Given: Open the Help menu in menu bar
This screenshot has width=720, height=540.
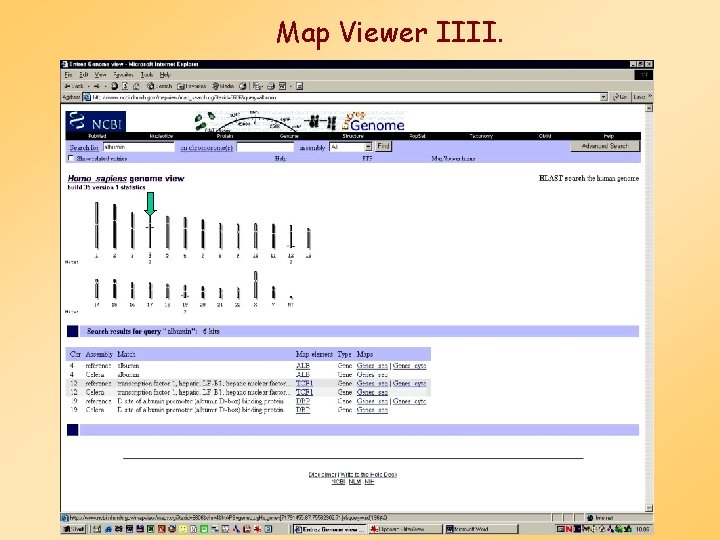Looking at the screenshot, I should 165,74.
